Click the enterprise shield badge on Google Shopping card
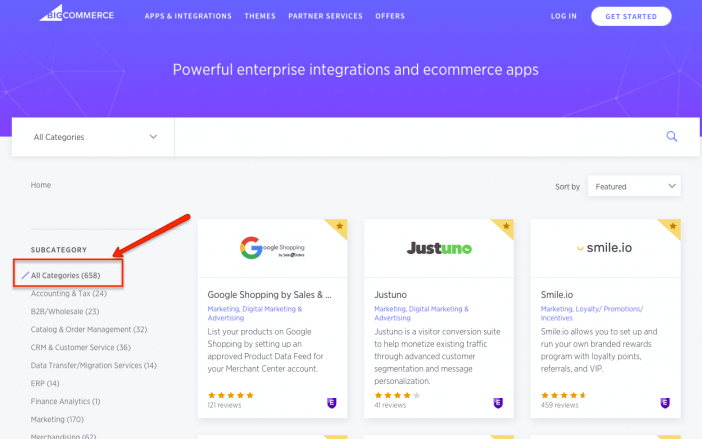 pyautogui.click(x=331, y=403)
